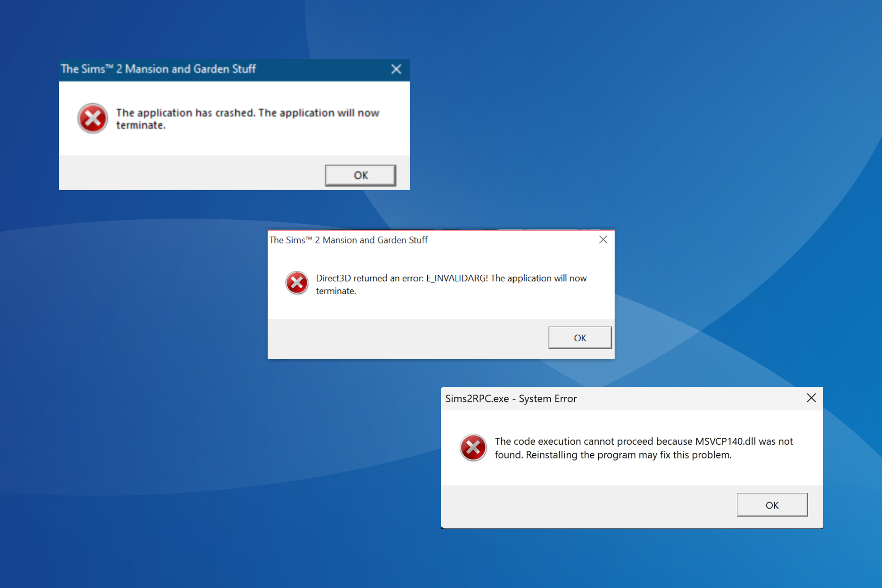
Task: Close the Sims2RPC.exe System Error window
Action: 811,398
